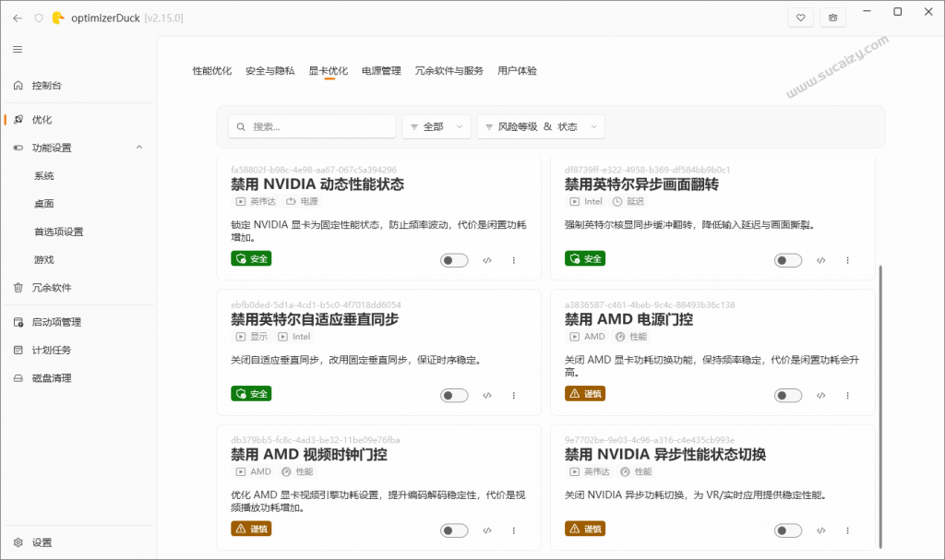This screenshot has height=560, width=945.
Task: Open 设置 at sidebar bottom
Action: (78, 542)
